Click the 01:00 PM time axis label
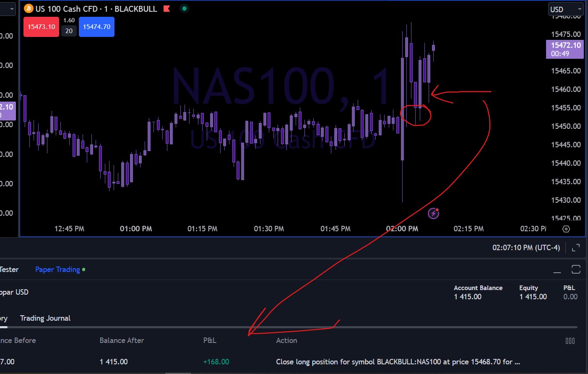This screenshot has width=588, height=374. pos(136,229)
